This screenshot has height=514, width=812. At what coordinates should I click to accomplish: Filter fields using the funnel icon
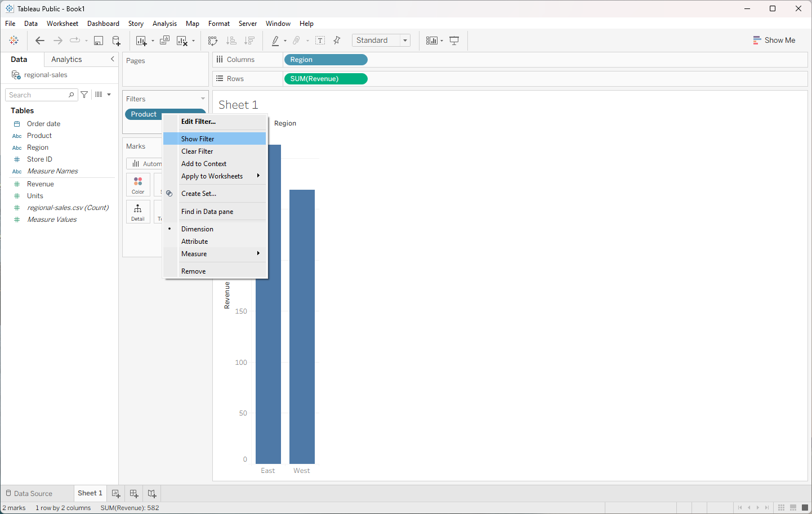[x=84, y=95]
